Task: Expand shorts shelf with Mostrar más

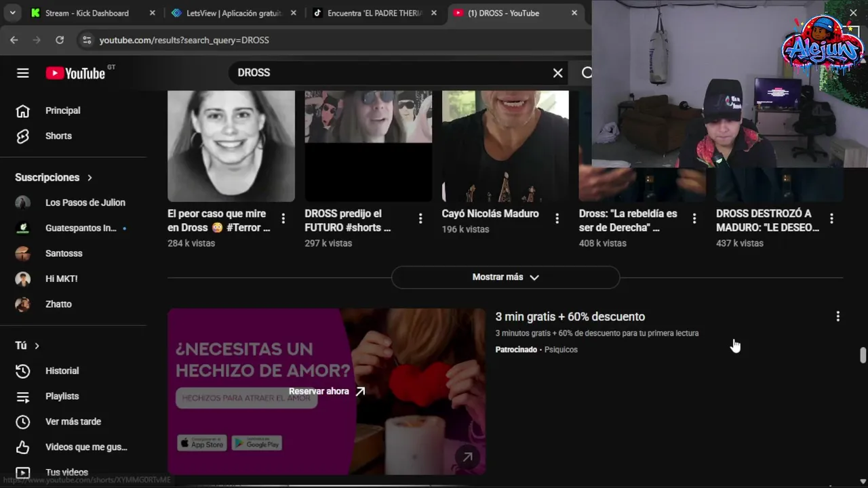Action: 505,277
